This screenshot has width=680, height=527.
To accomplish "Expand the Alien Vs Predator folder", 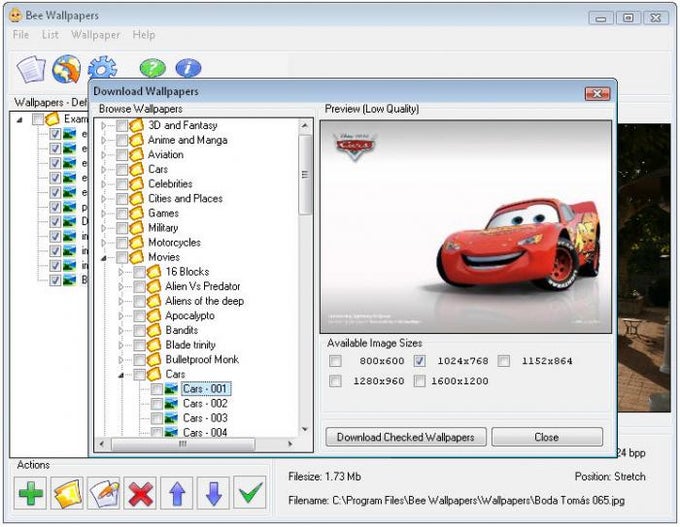I will (x=121, y=287).
